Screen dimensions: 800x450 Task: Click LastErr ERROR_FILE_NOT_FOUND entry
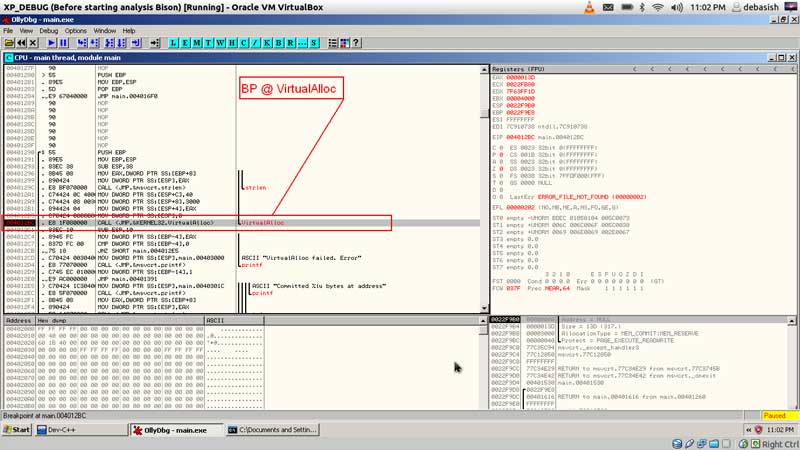tap(576, 197)
